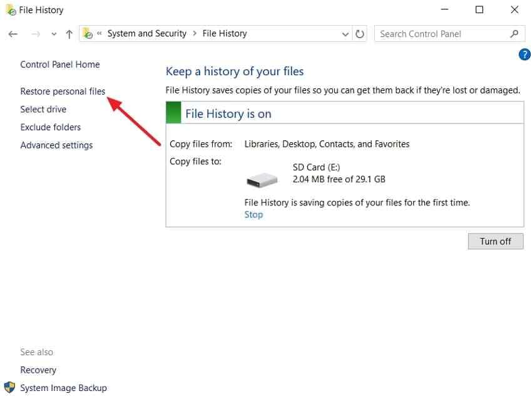The image size is (532, 406).
Task: Minimize the File History window
Action: pos(444,9)
